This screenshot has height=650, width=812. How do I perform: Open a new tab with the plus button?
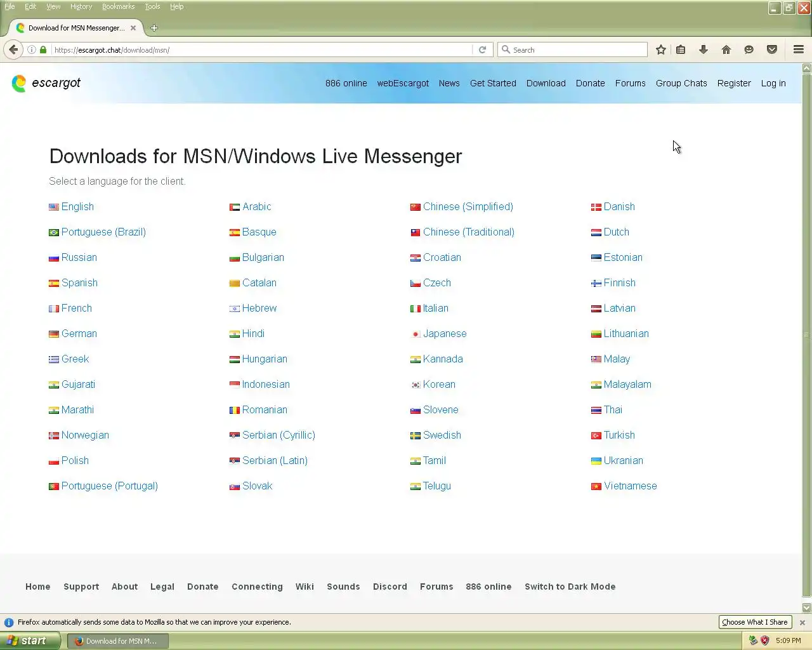click(154, 28)
